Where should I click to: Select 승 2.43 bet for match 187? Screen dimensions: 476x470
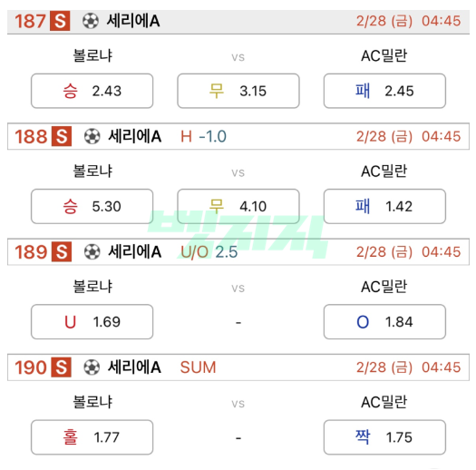tap(92, 91)
